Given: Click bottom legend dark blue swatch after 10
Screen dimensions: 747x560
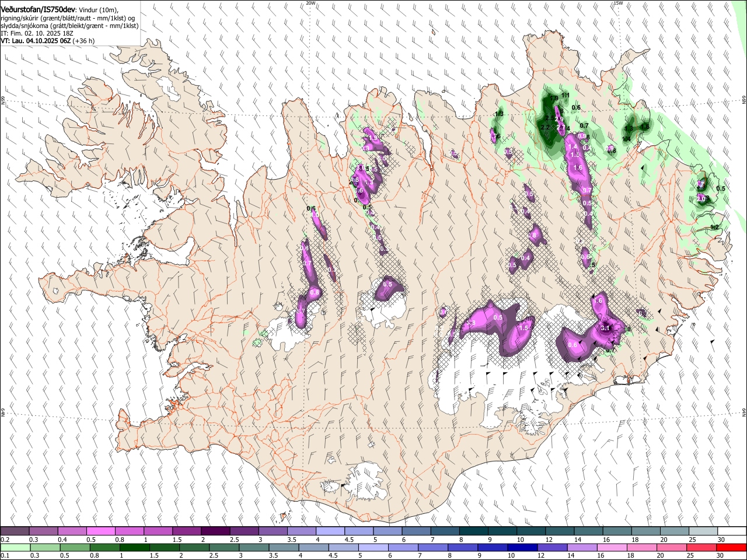Looking at the screenshot, I should click(522, 548).
